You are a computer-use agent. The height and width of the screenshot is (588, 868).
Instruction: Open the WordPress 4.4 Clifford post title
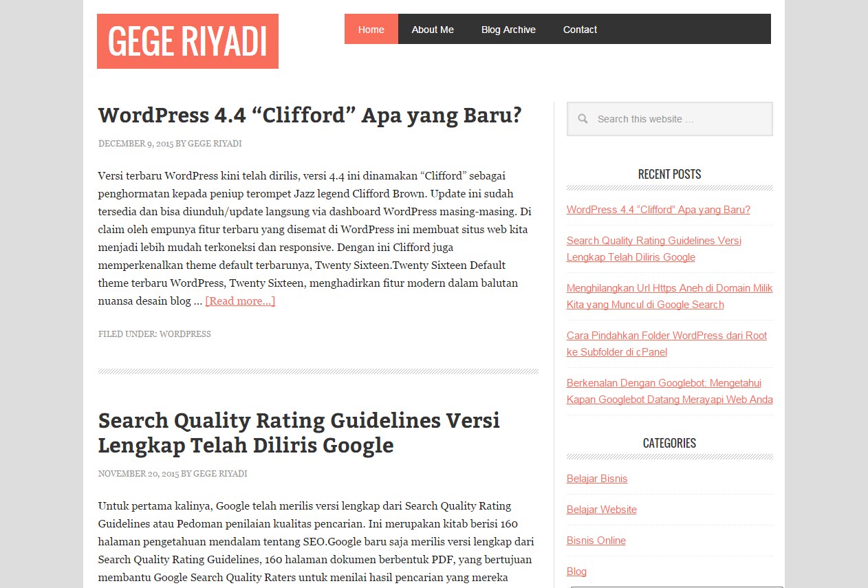point(310,115)
